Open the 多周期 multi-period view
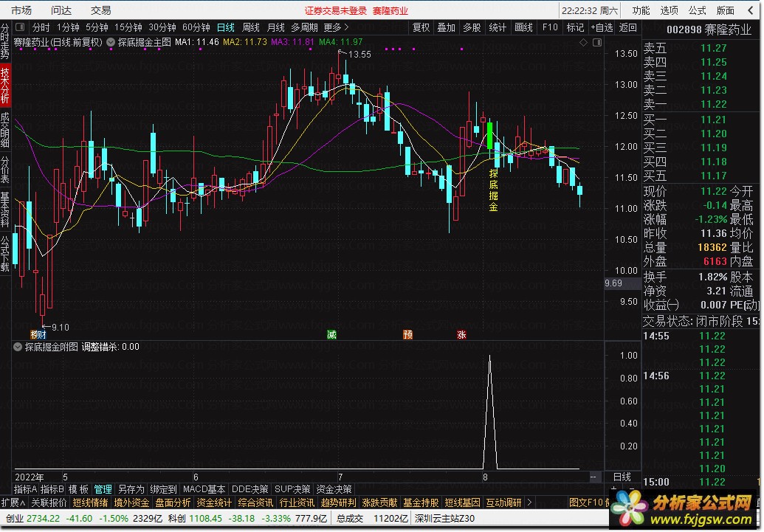Viewport: 764px width, 532px height. click(304, 28)
